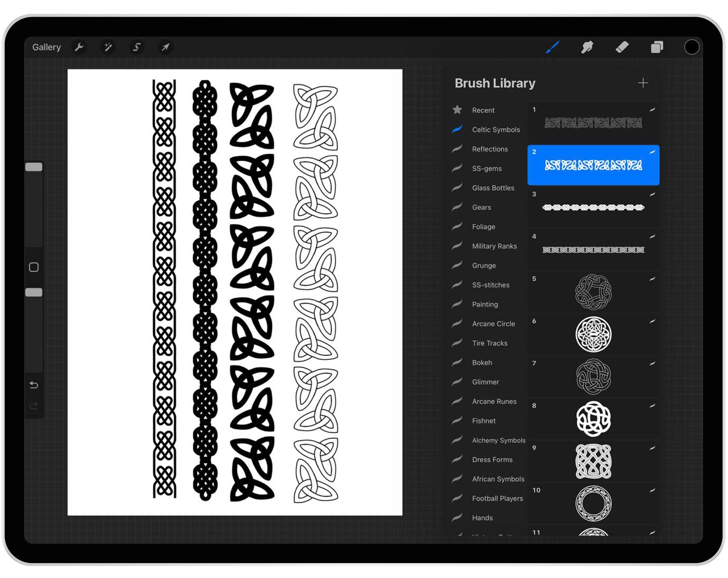Adjust the brush size slider
728x578 pixels.
[x=34, y=166]
